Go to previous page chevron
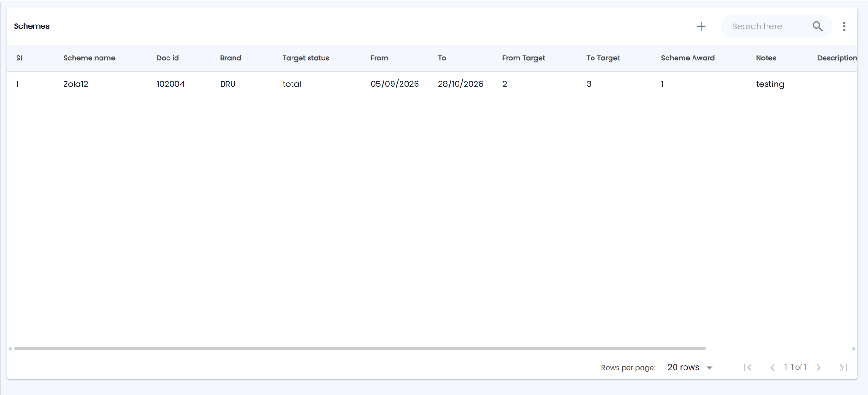The image size is (868, 395). click(772, 368)
